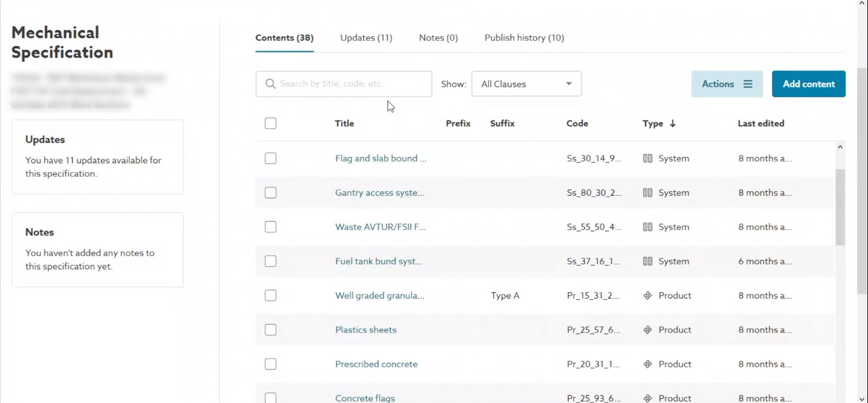Click the Add content button

point(809,84)
